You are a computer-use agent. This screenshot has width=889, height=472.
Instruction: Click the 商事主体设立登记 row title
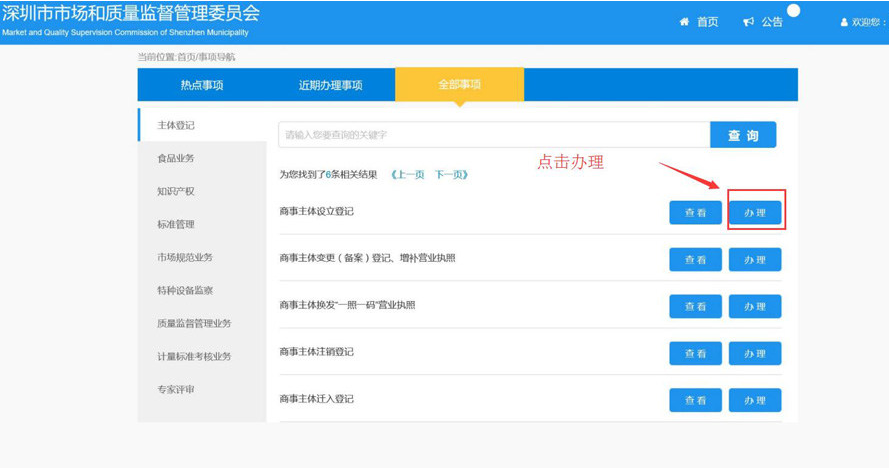click(x=316, y=211)
